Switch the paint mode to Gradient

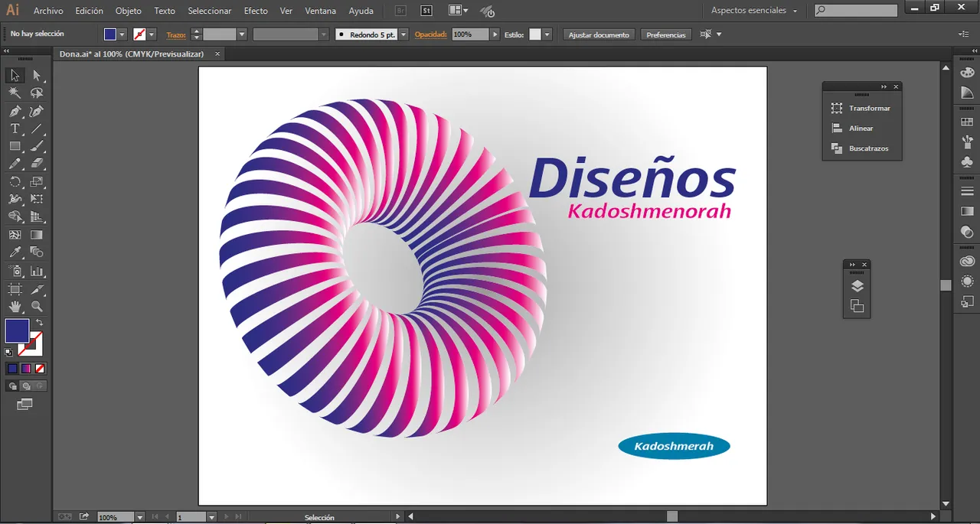click(26, 369)
